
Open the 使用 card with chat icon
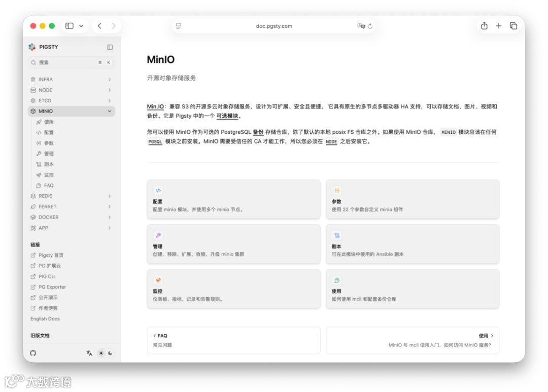(x=413, y=289)
